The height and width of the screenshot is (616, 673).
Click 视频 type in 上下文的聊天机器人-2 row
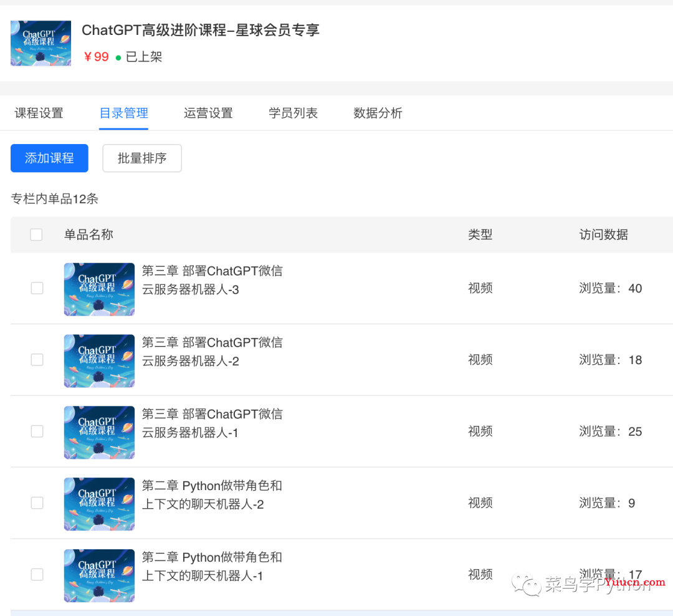coord(480,503)
